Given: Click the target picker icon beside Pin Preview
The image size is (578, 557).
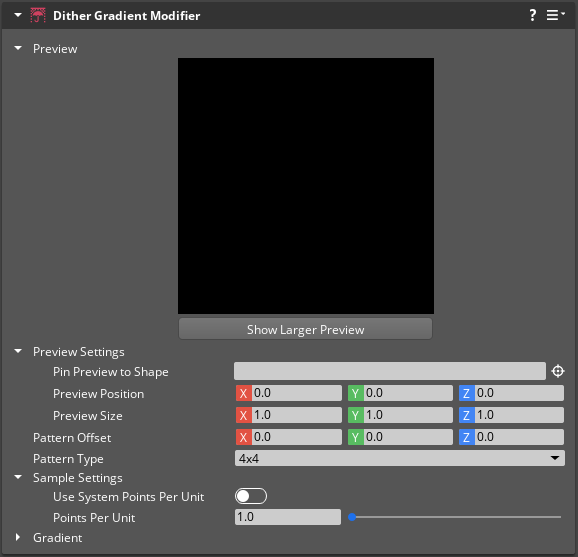Looking at the screenshot, I should click(558, 371).
